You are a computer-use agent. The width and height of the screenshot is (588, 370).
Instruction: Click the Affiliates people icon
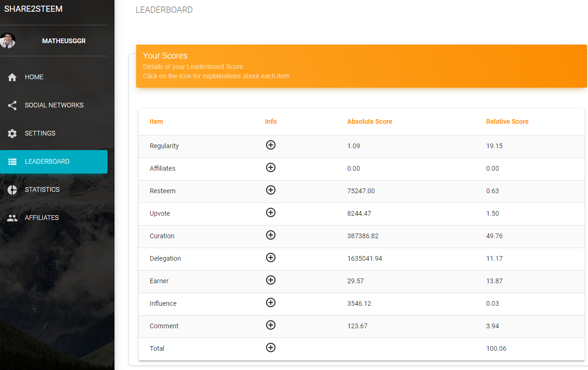click(x=12, y=218)
